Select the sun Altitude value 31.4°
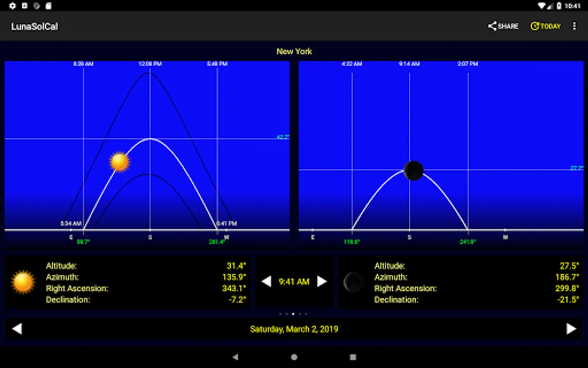Screen dimensions: 588x368 236,266
